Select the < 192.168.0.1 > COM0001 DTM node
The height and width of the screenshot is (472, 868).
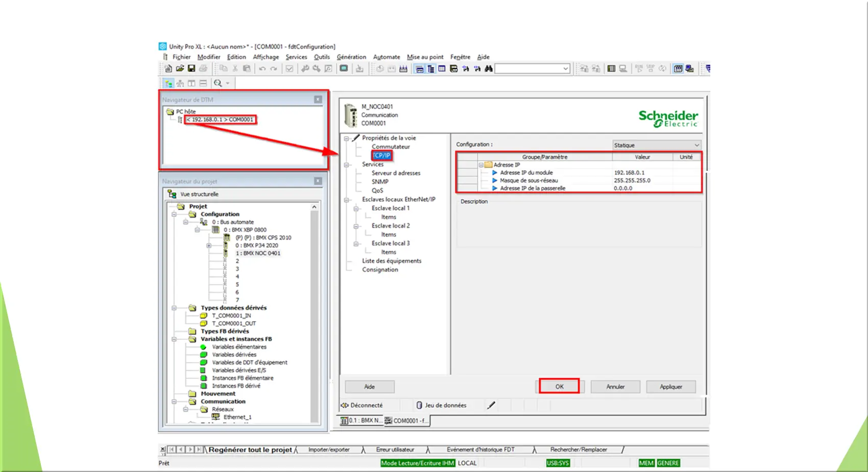(x=220, y=120)
